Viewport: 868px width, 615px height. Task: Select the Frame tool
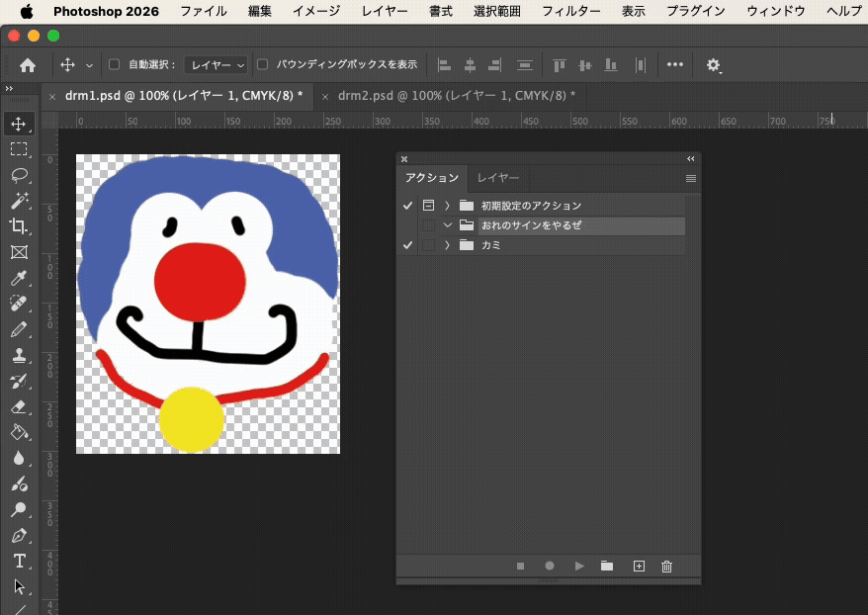(19, 252)
